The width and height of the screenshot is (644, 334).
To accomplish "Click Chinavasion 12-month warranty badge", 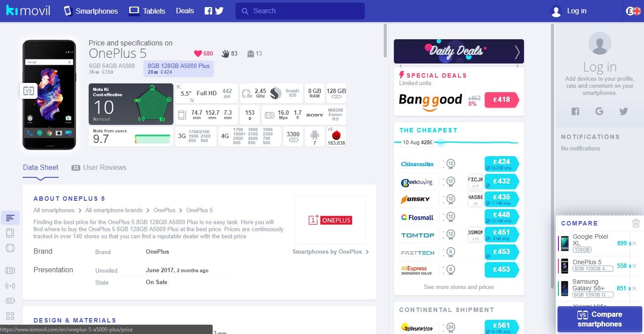I will point(450,164).
